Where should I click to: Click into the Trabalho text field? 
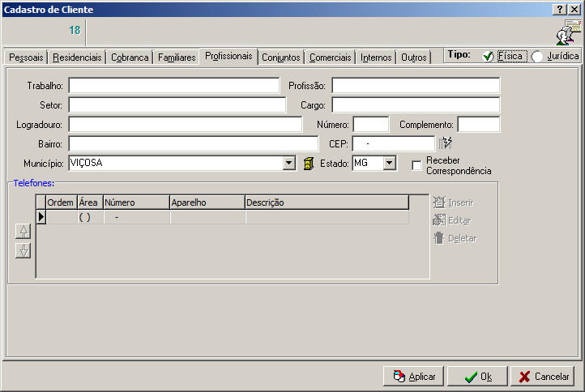[173, 86]
